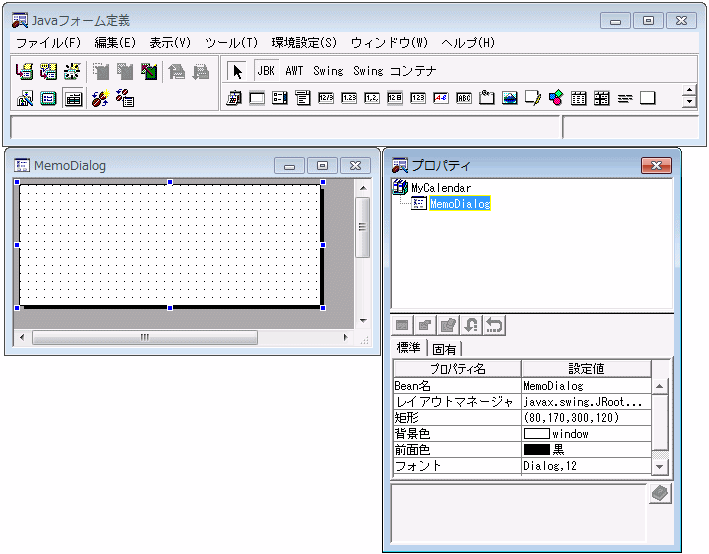This screenshot has width=709, height=554.
Task: Select the 固有 tab in Properties
Action: pyautogui.click(x=444, y=349)
